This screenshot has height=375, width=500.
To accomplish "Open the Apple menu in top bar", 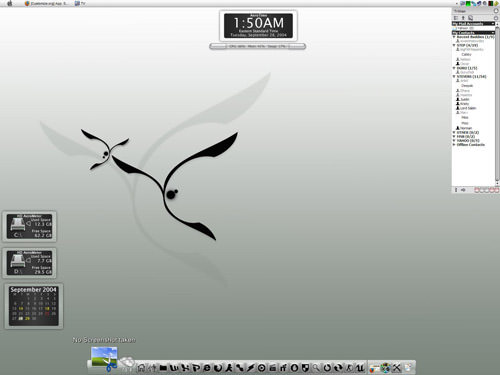I will pyautogui.click(x=9, y=3).
